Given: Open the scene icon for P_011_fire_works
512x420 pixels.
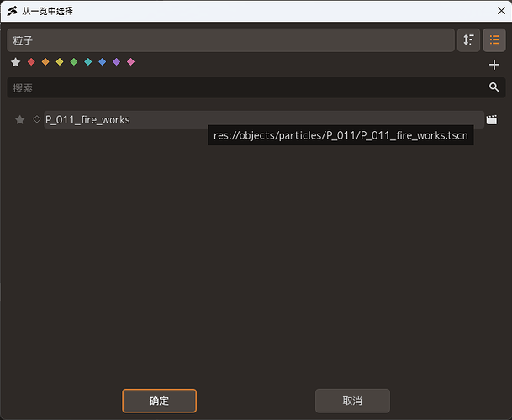Looking at the screenshot, I should pyautogui.click(x=492, y=120).
